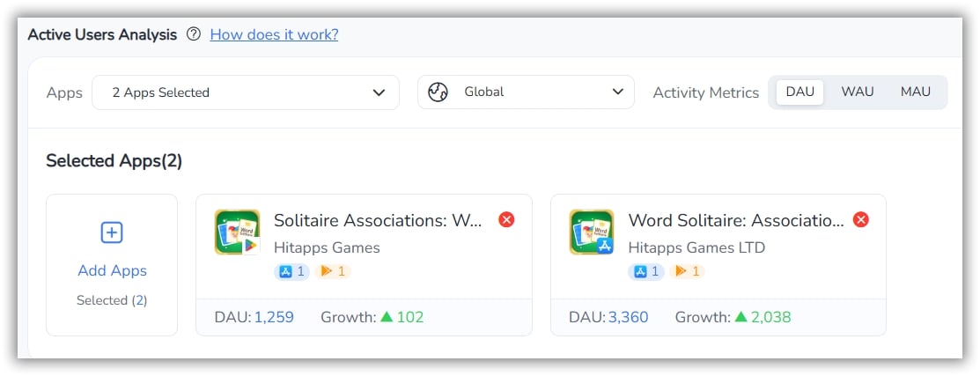
Task: Remove Solitaire Associations app with red X
Action: click(506, 219)
